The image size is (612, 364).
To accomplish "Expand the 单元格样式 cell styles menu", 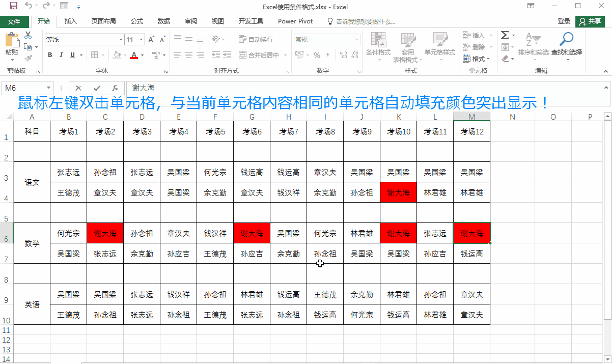I will tap(440, 47).
